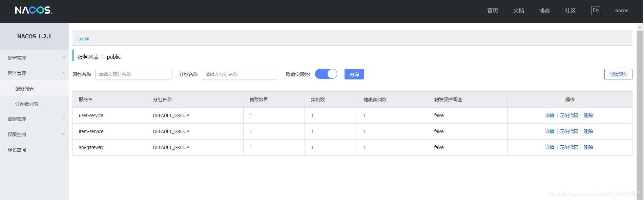
Task: Switch language with the En icon
Action: [x=596, y=11]
